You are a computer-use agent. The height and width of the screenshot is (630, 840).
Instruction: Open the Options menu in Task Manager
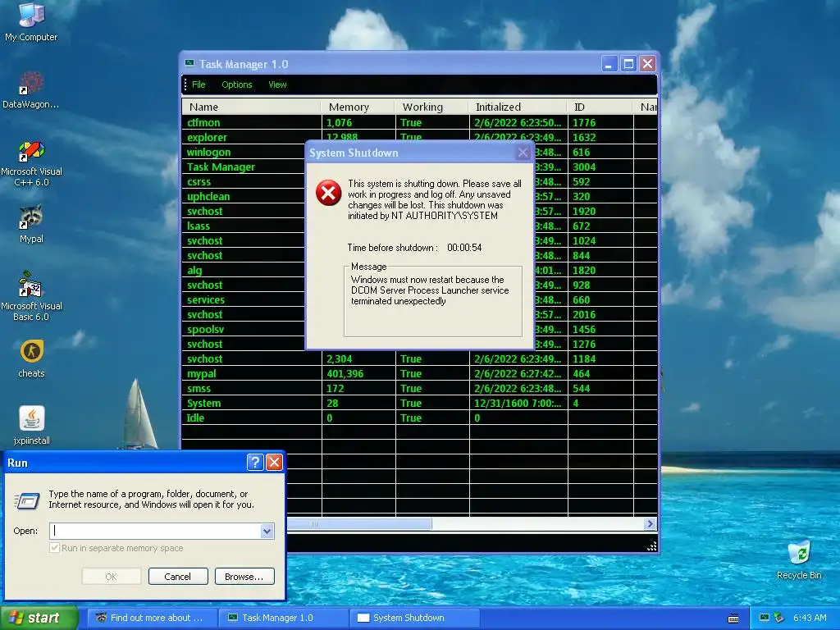pos(237,84)
